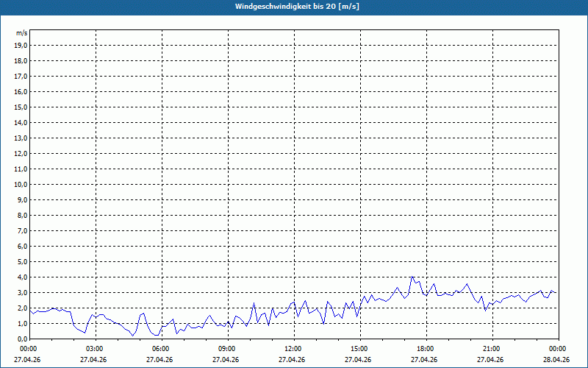
Task: Click the 15,0 y-axis label
Action: click(x=22, y=107)
